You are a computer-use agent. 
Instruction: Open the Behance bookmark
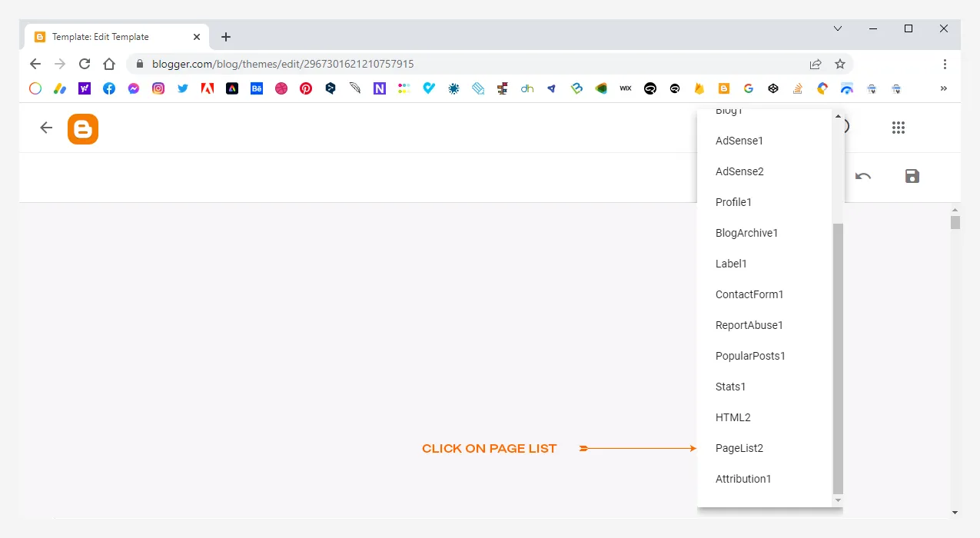(257, 88)
